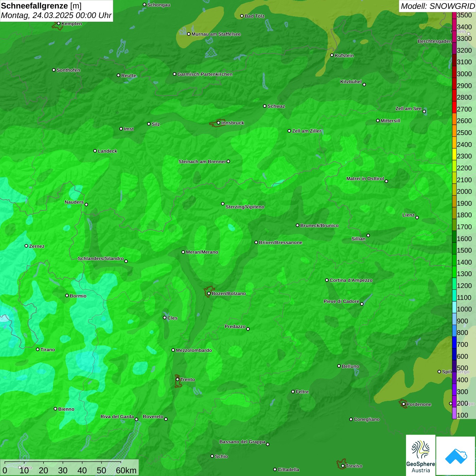Viewport: 476px width, 476px height.
Task: Click the Feltre marker dot
Action: coord(293,392)
